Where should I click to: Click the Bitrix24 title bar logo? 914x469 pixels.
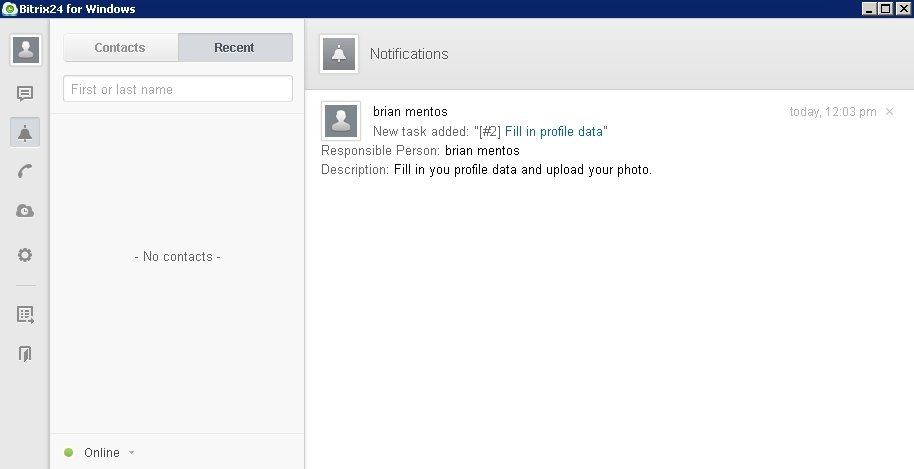coord(9,9)
